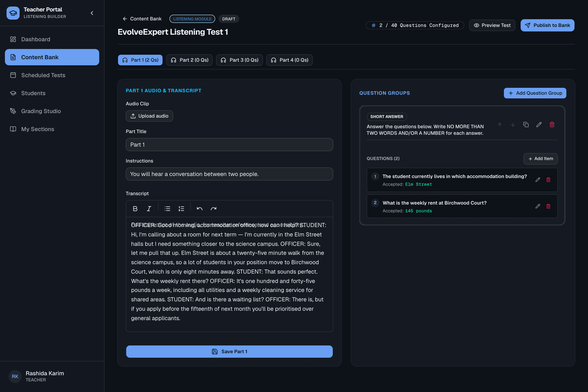This screenshot has height=392, width=588.
Task: Move the Short Answer group down
Action: click(513, 125)
